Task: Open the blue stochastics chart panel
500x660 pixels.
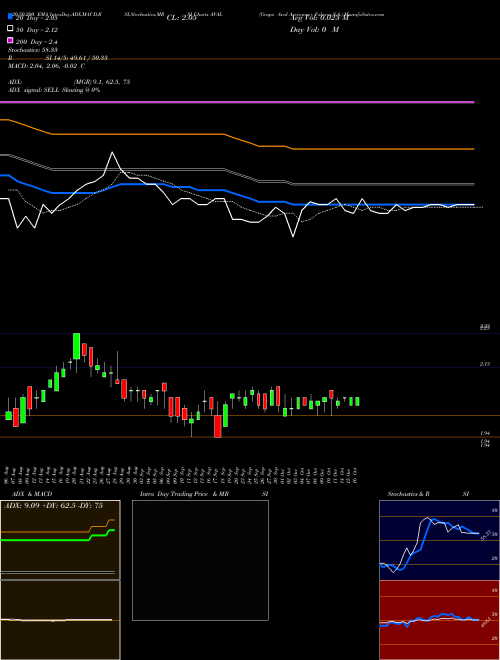Action: [x=439, y=540]
